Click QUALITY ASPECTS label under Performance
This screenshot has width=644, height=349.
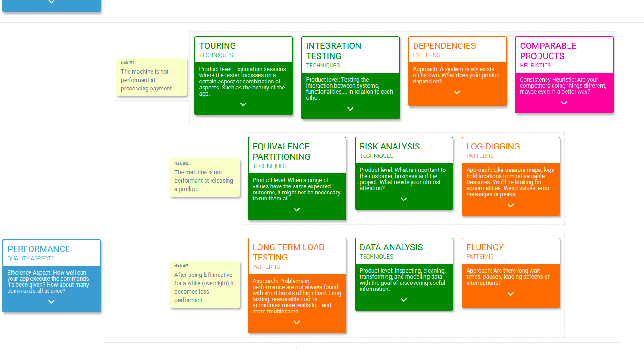[x=31, y=259]
